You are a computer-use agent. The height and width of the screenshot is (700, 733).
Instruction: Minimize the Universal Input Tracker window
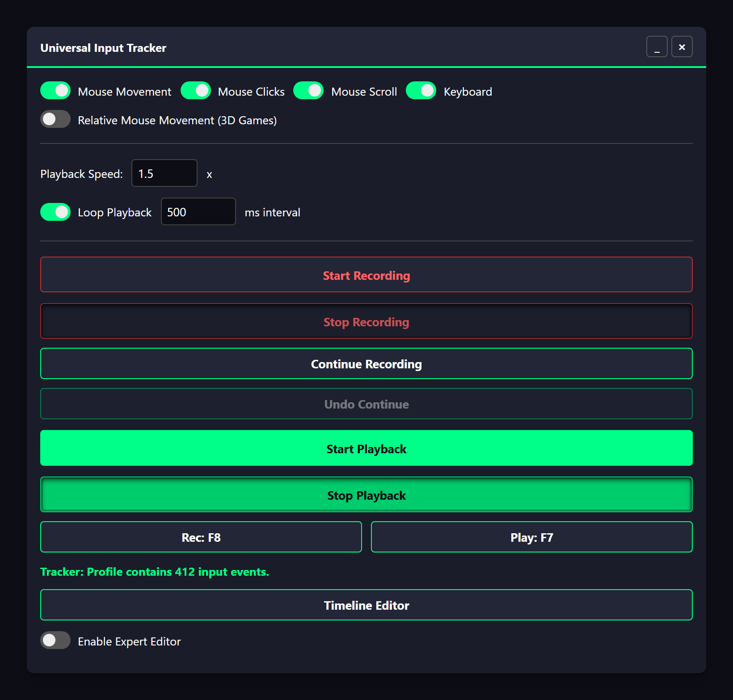pos(657,46)
